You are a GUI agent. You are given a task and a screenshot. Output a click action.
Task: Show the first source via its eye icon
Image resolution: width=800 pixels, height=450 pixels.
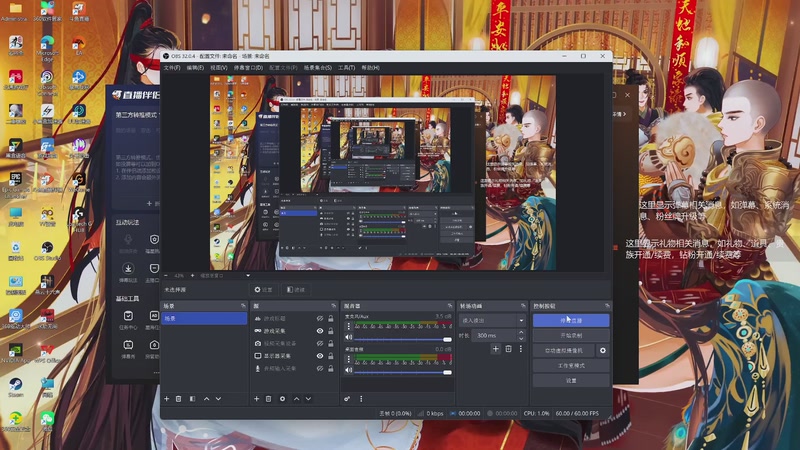[320, 318]
